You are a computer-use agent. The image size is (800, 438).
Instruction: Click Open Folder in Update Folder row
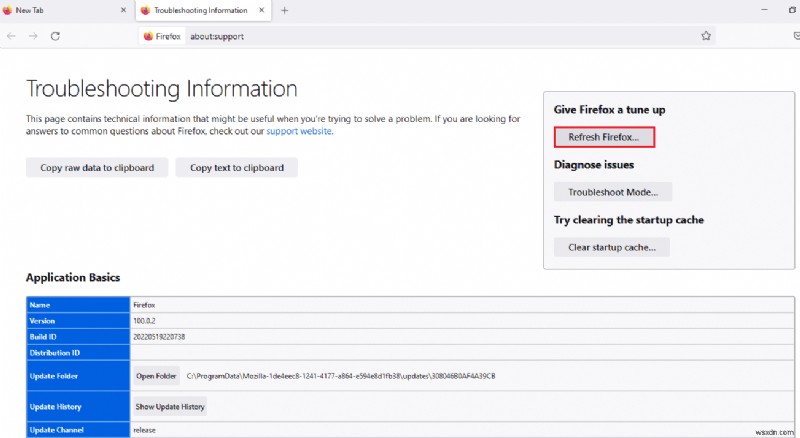[156, 376]
